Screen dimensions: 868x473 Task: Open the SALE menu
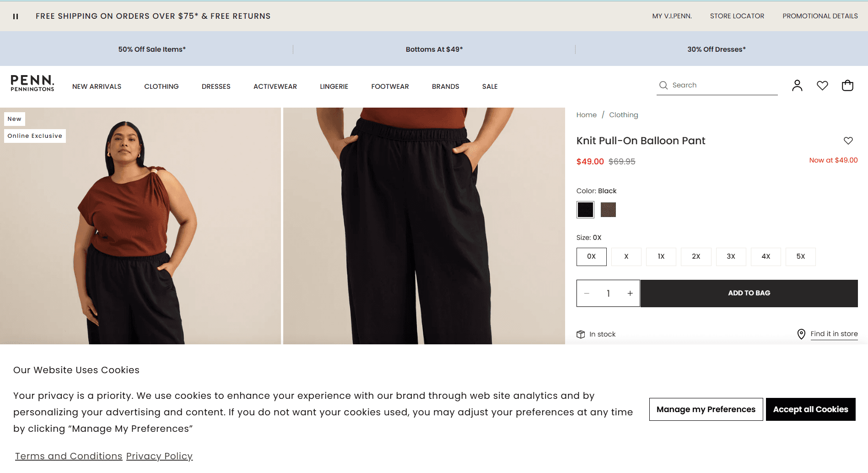click(490, 86)
